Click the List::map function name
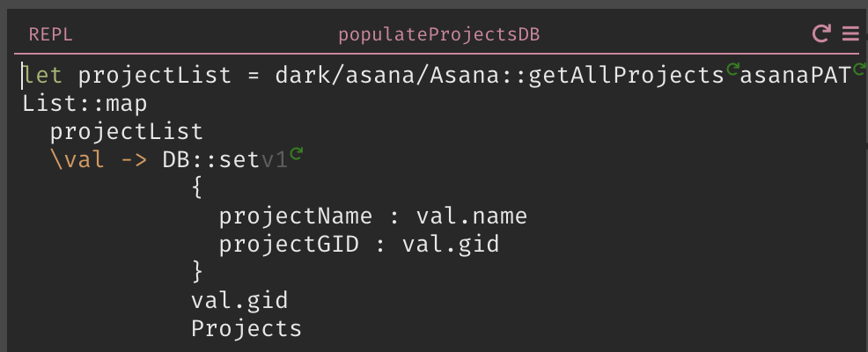 pyautogui.click(x=85, y=104)
